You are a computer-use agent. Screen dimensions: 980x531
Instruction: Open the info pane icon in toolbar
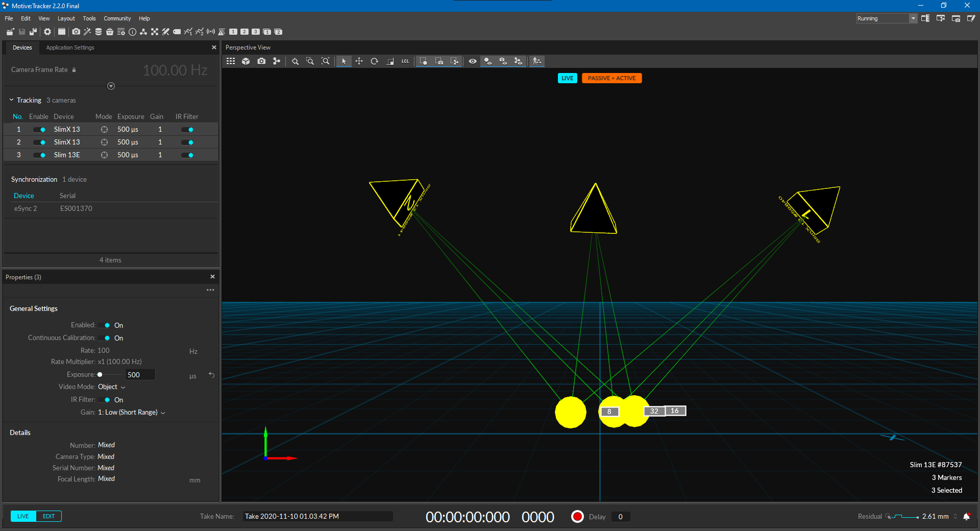132,32
